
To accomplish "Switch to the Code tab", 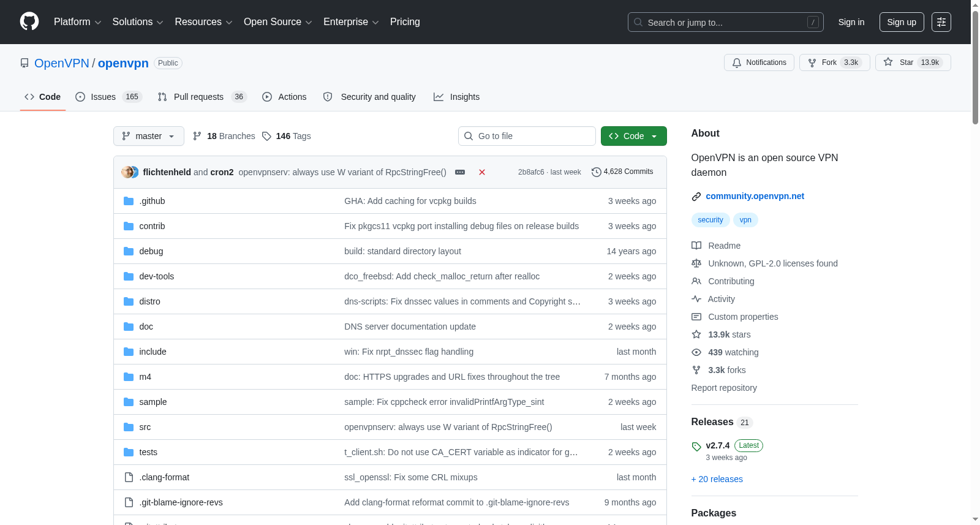I will 43,97.
